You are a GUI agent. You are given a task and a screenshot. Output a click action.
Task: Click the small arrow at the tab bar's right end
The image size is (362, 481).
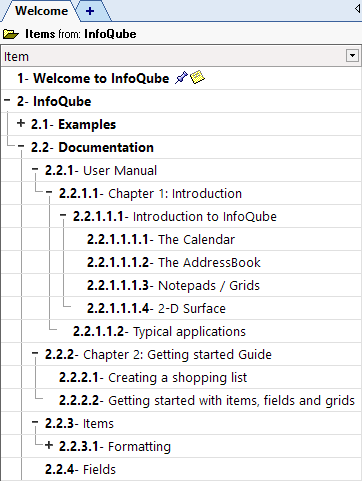click(357, 8)
